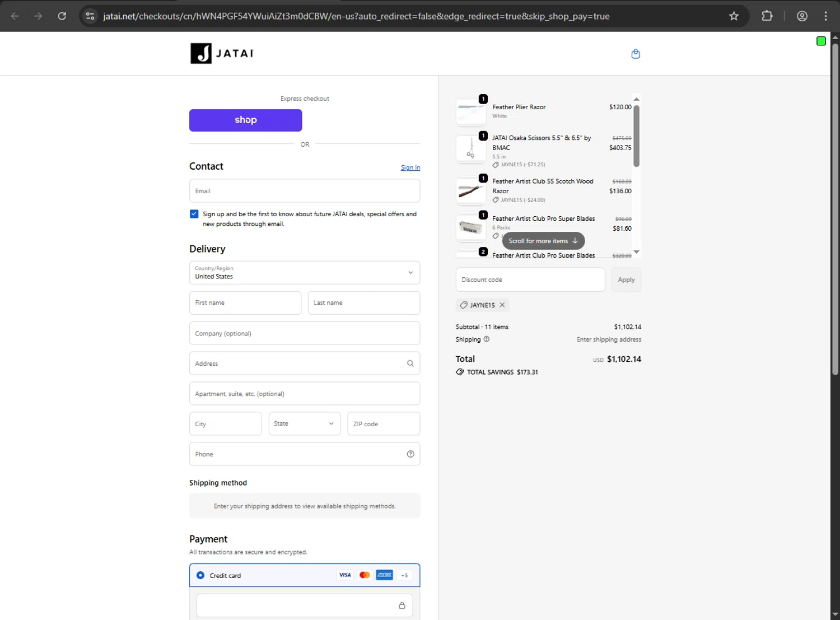Remove the JAYNE15 discount code
The width and height of the screenshot is (840, 620).
point(502,305)
